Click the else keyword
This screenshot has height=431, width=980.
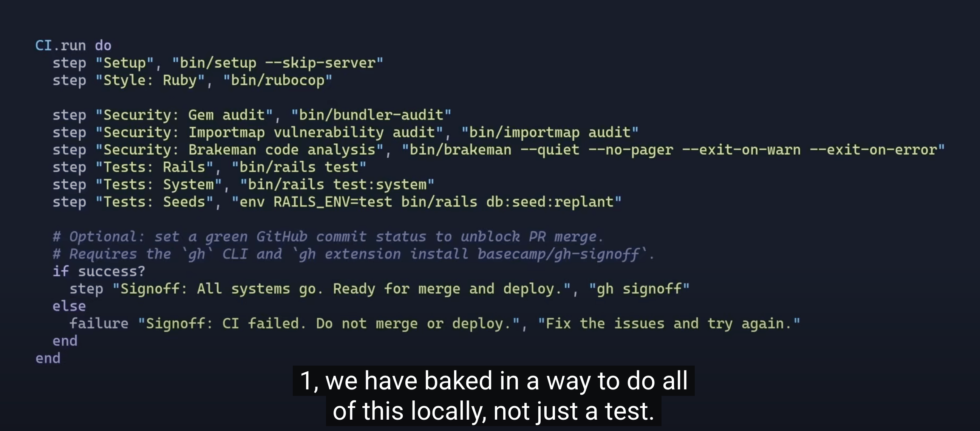[x=69, y=306]
